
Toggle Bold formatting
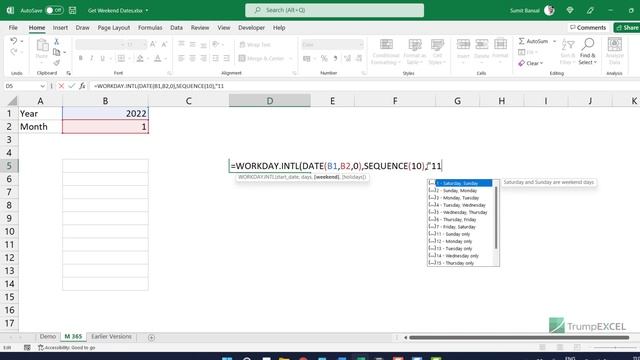click(x=80, y=59)
